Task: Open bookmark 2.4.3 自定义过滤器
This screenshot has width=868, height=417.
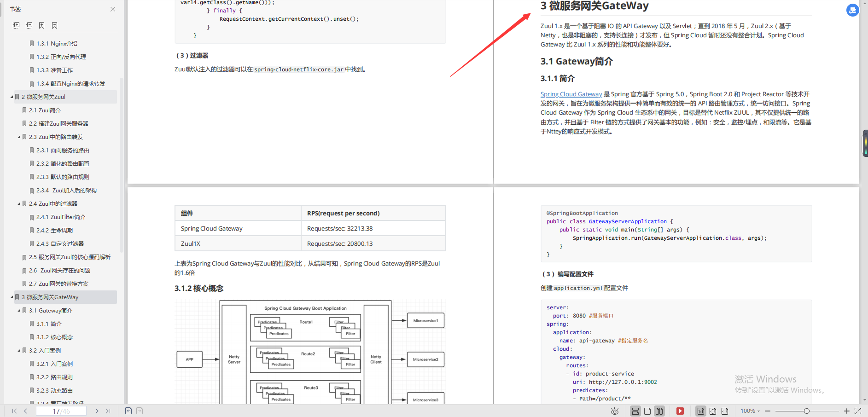Action: (60, 243)
